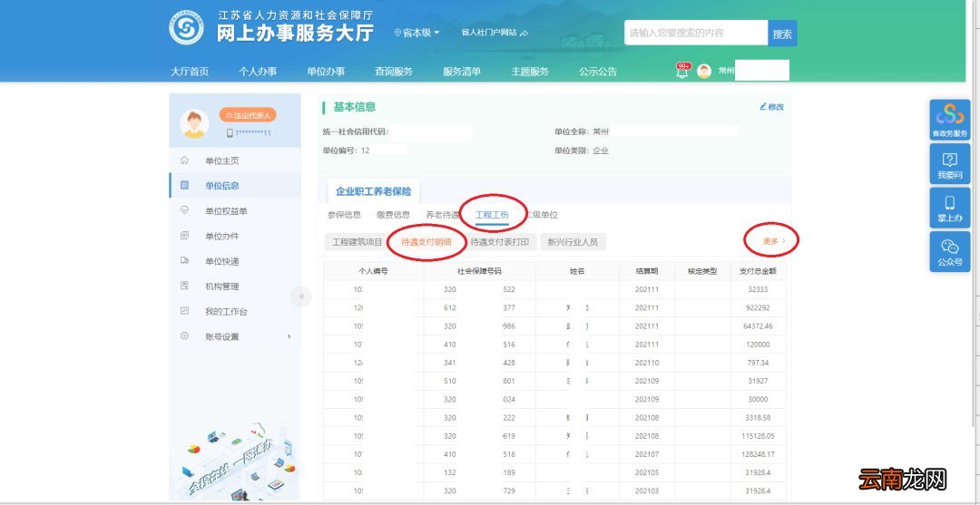Click the profile avatar in sidebar card

tap(194, 123)
